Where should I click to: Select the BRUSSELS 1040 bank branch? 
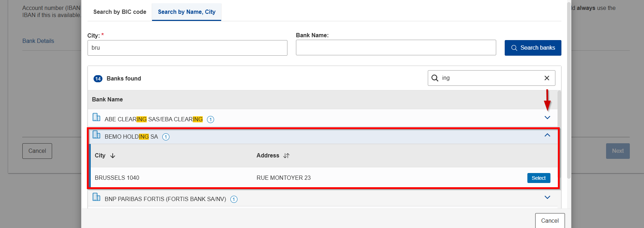[539, 178]
